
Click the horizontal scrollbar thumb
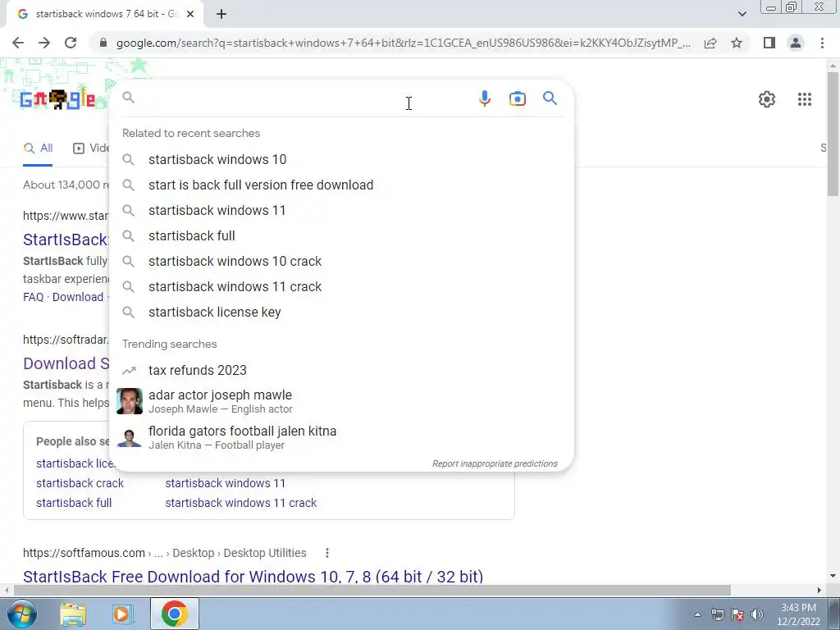pyautogui.click(x=372, y=590)
